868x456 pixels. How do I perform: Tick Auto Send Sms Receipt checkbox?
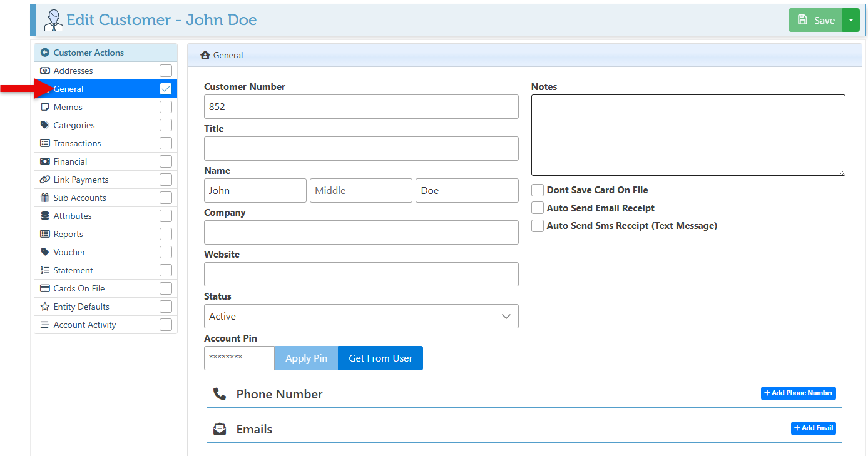(538, 226)
